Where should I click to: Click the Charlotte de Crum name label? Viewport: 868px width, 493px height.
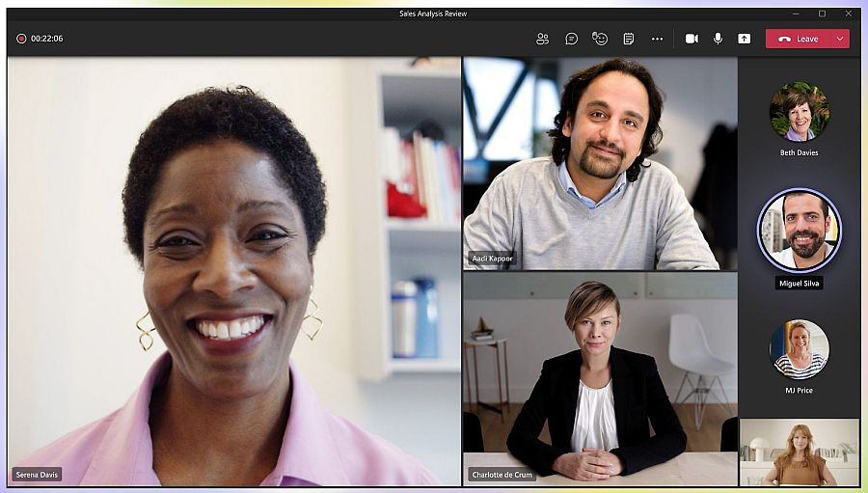pos(502,475)
